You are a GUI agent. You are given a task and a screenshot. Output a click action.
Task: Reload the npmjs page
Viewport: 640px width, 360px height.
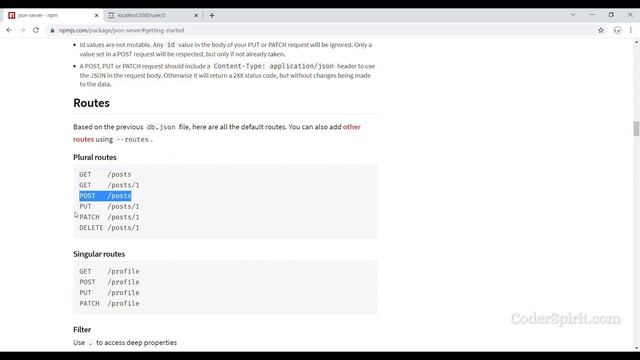pos(36,30)
